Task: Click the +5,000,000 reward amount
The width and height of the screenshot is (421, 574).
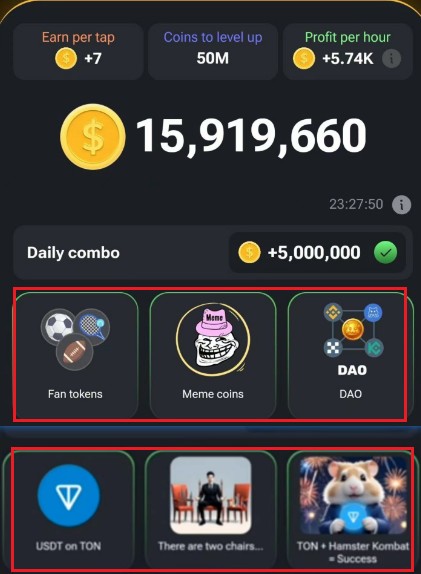Action: click(x=314, y=253)
